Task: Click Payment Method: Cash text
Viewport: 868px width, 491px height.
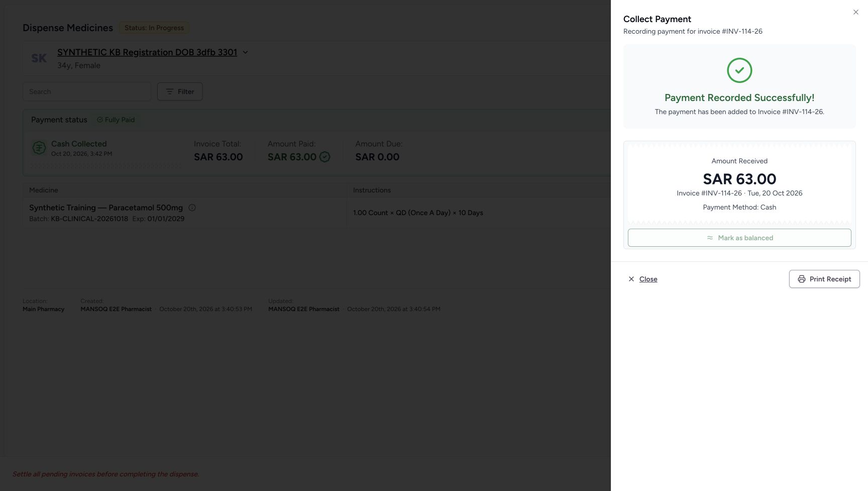Action: [x=739, y=207]
